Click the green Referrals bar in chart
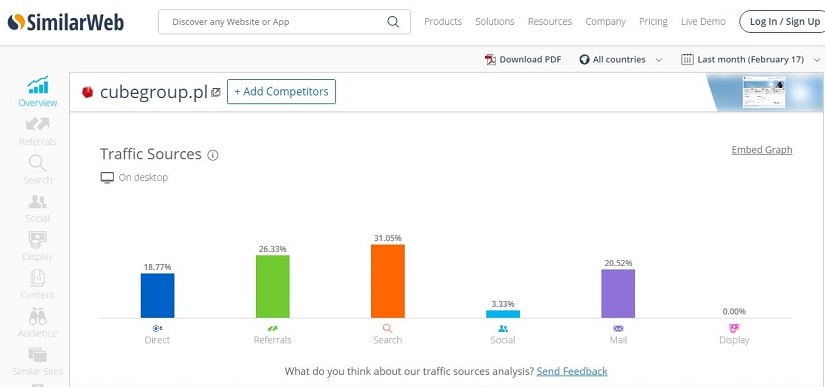Viewport: 825px width, 387px height. [273, 287]
